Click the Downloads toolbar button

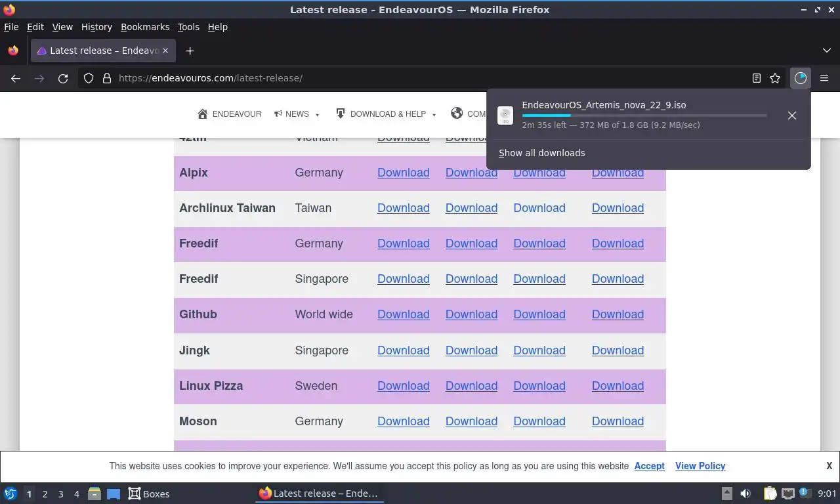[801, 78]
